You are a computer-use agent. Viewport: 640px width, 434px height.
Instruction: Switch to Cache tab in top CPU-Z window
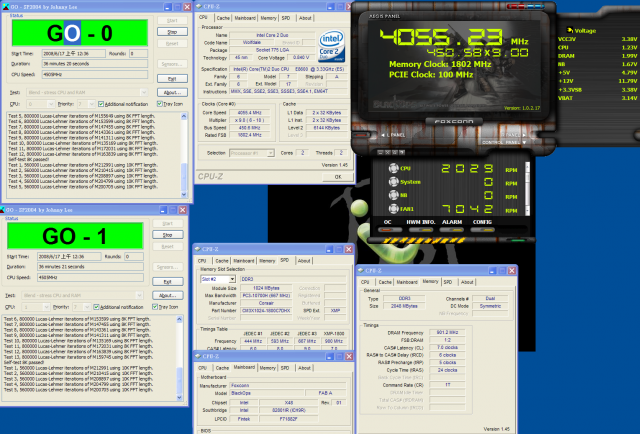[223, 18]
